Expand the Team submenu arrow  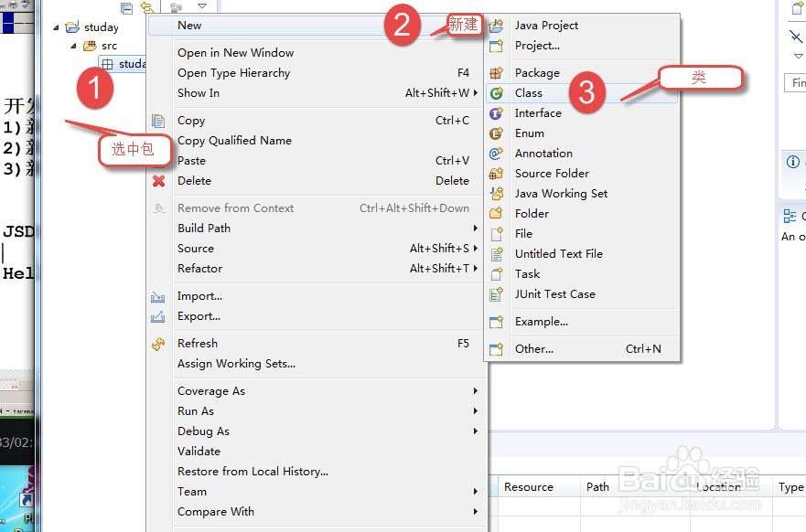tap(476, 492)
